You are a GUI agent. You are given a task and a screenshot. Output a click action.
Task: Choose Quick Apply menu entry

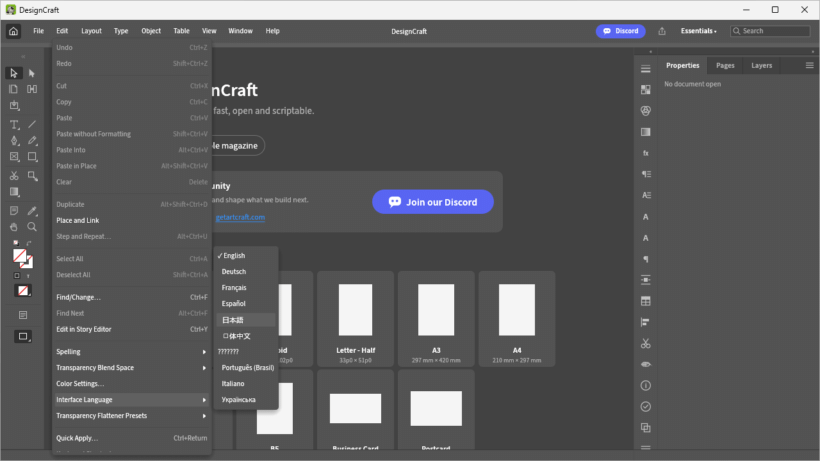(131, 438)
